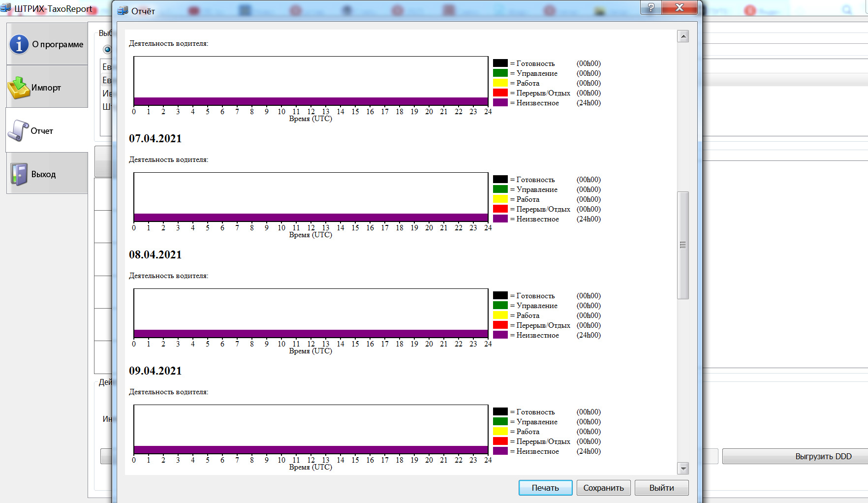Image resolution: width=868 pixels, height=503 pixels.
Task: Click black Готовность swatch in topmost chart legend
Action: (x=500, y=63)
